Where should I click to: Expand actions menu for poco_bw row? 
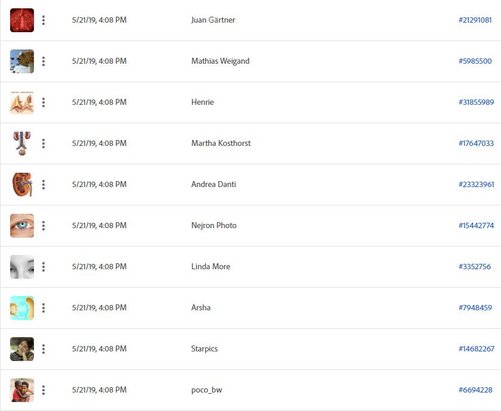pyautogui.click(x=43, y=390)
